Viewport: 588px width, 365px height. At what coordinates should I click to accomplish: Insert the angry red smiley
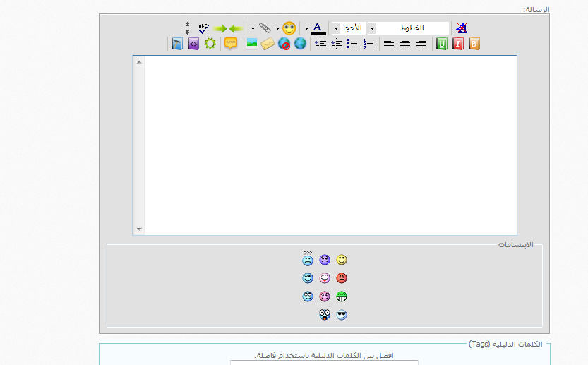(342, 278)
